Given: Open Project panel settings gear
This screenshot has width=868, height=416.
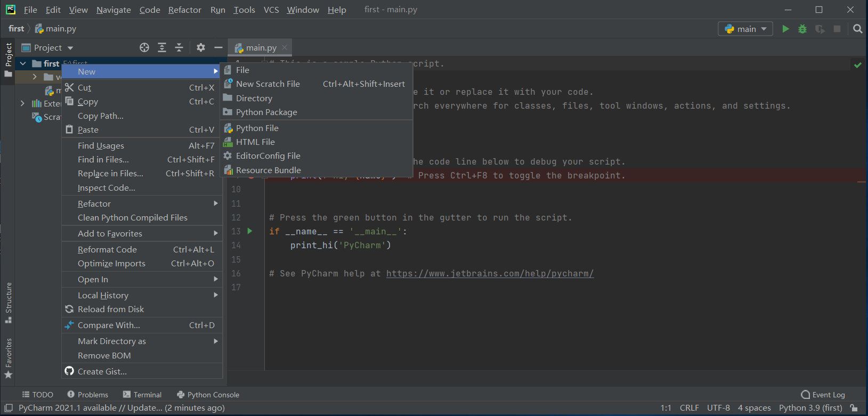Looking at the screenshot, I should (200, 47).
